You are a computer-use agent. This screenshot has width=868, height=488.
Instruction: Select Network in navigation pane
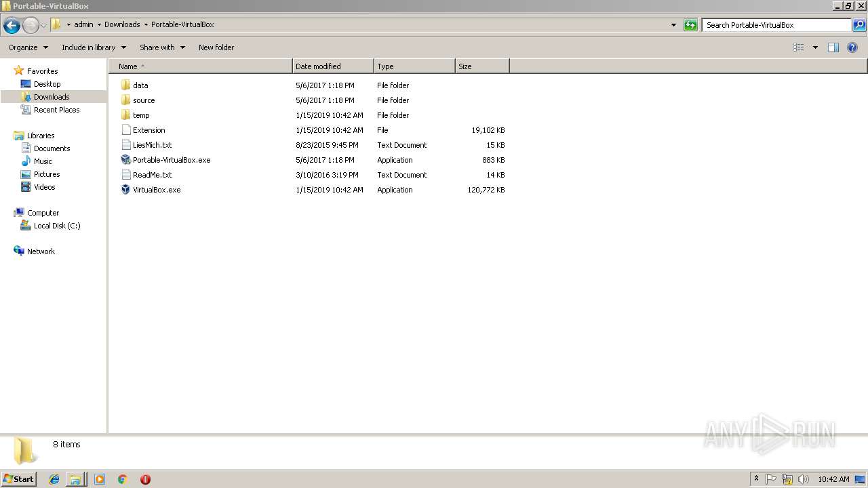click(x=41, y=251)
